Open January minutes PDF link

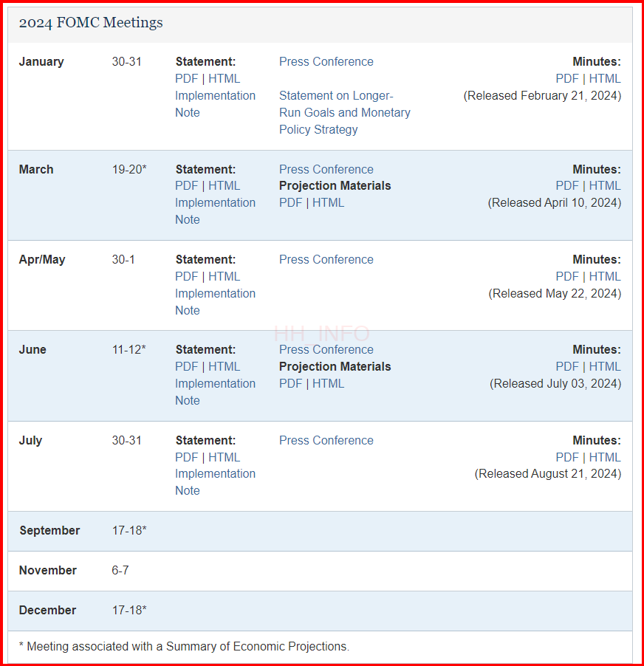click(x=567, y=78)
